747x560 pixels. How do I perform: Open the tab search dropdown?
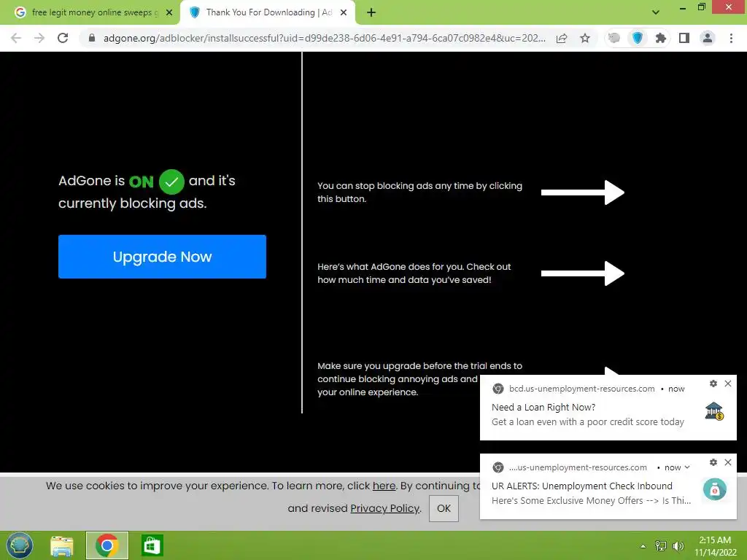pyautogui.click(x=656, y=12)
